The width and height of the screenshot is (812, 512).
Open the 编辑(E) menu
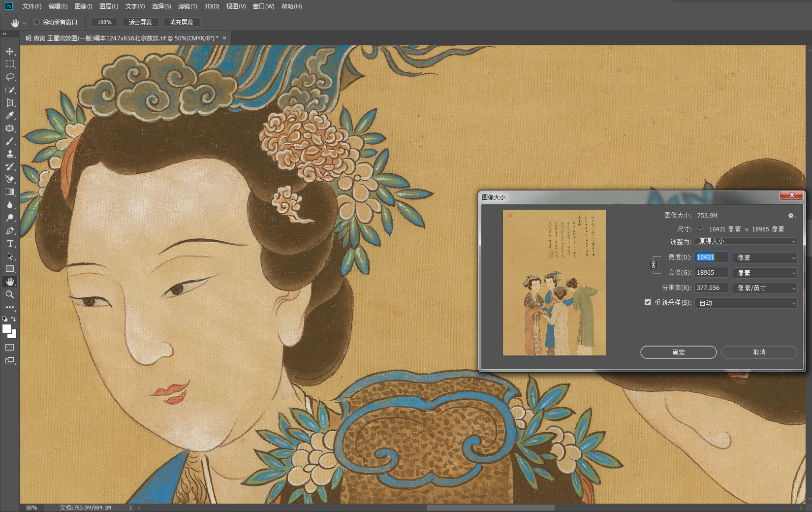pyautogui.click(x=58, y=6)
